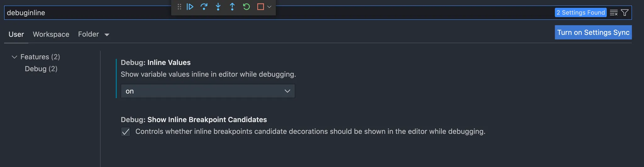The height and width of the screenshot is (167, 644).
Task: Open the settings filter menu
Action: [x=625, y=13]
